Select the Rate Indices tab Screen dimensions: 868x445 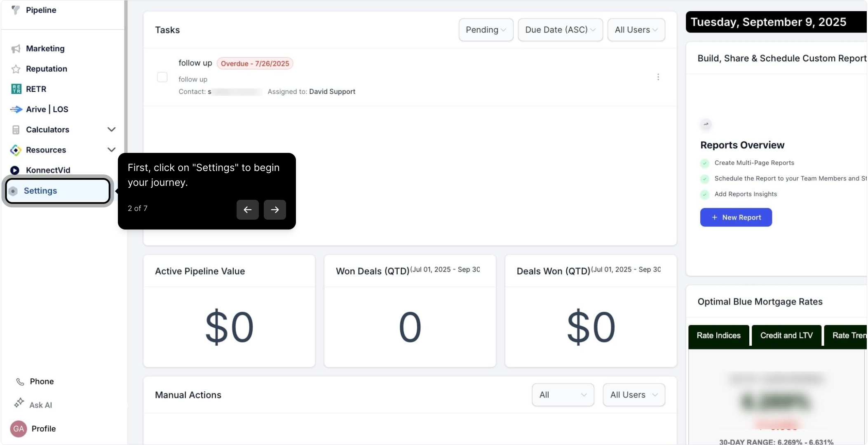pyautogui.click(x=718, y=335)
